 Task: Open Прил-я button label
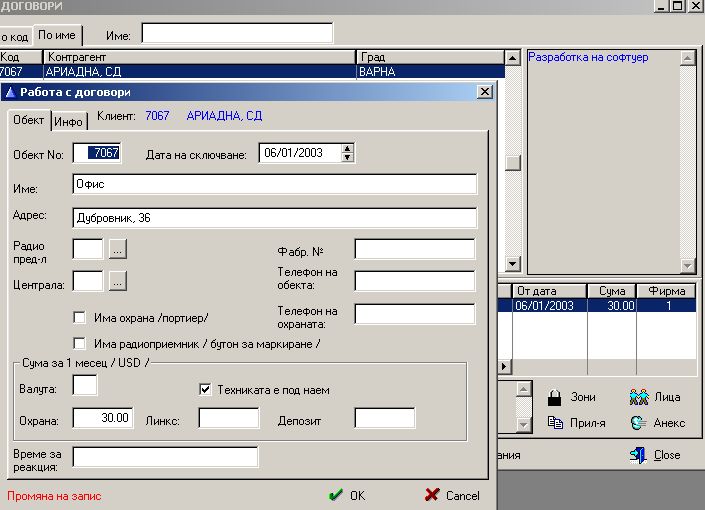[588, 423]
